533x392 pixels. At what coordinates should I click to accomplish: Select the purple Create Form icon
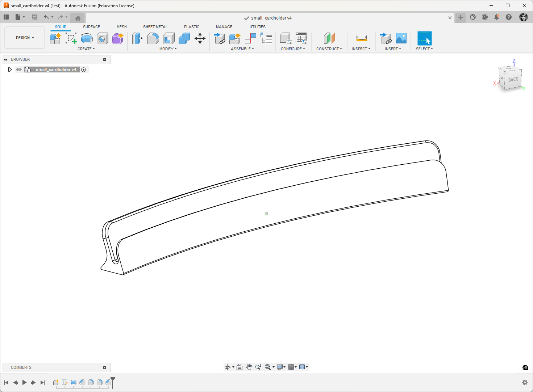(118, 38)
